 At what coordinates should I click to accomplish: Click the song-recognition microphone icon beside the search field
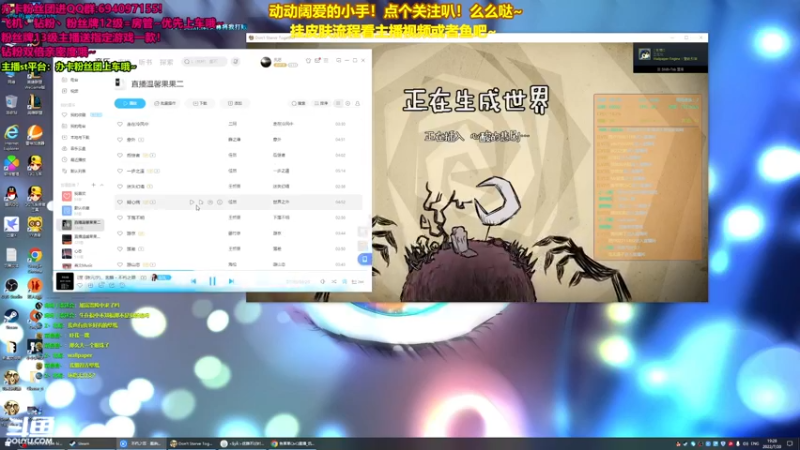(235, 62)
